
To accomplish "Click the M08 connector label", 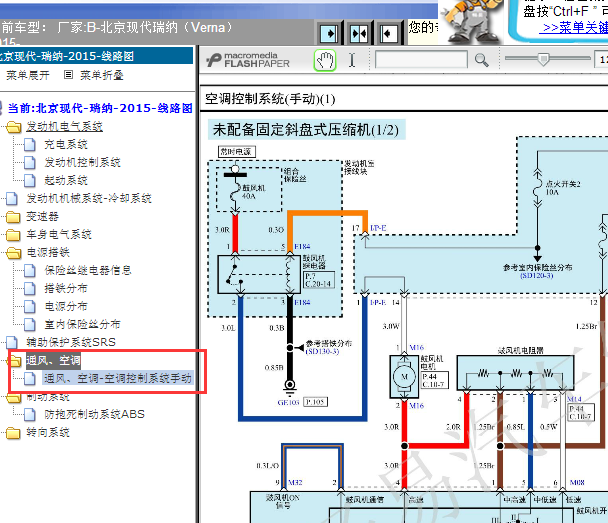I will pos(577,482).
